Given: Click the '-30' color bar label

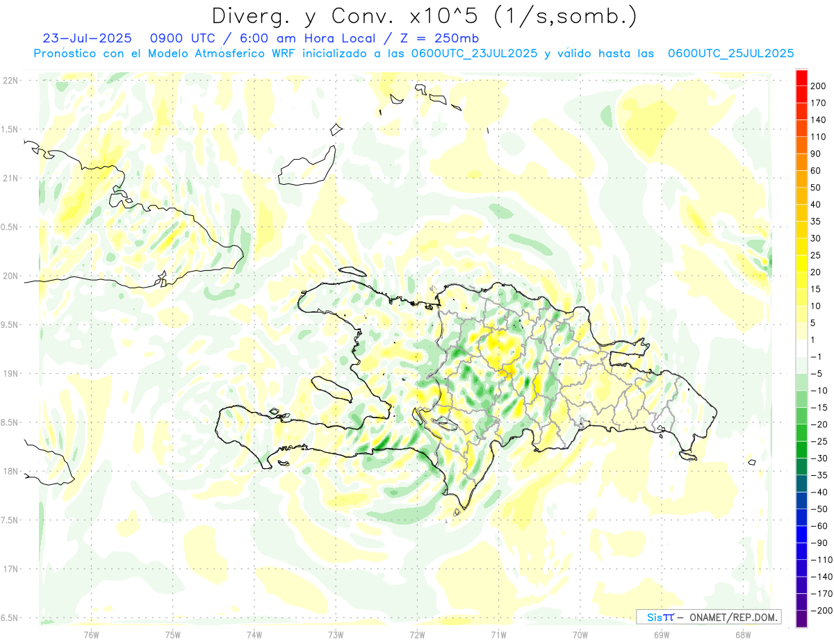Looking at the screenshot, I should pyautogui.click(x=819, y=459).
